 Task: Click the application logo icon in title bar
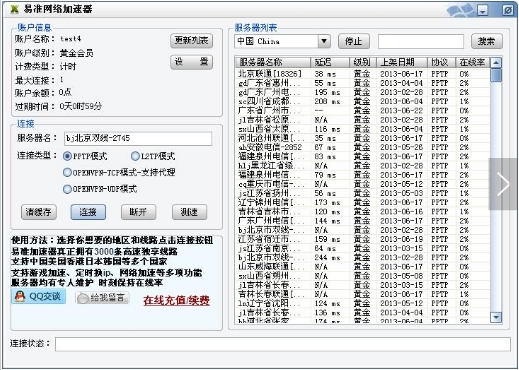point(14,9)
